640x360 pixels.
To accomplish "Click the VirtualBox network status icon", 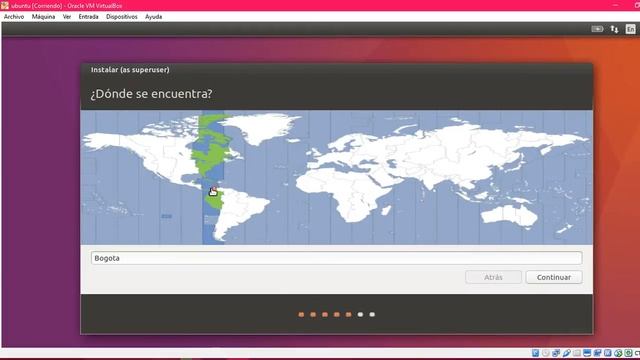I will tap(556, 353).
